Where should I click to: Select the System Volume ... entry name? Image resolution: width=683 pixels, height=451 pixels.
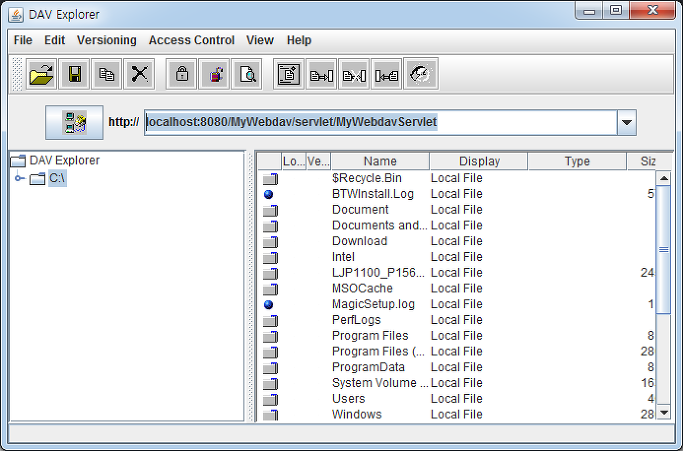point(380,383)
